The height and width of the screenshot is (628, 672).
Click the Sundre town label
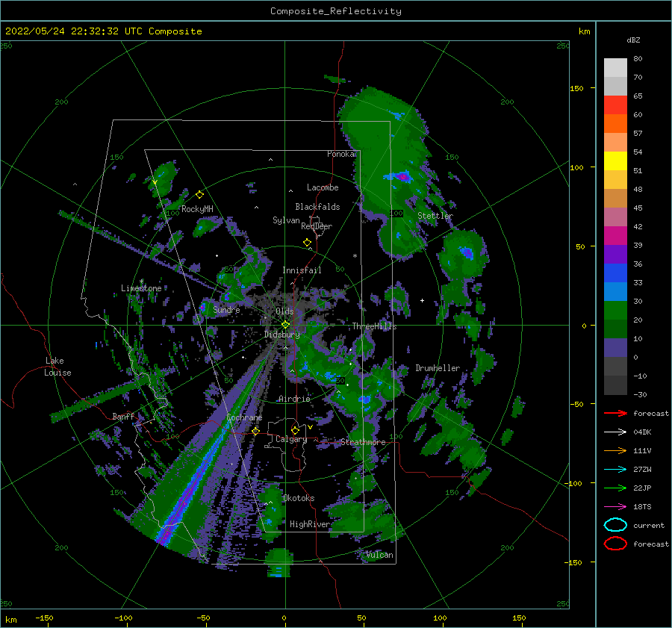(226, 309)
